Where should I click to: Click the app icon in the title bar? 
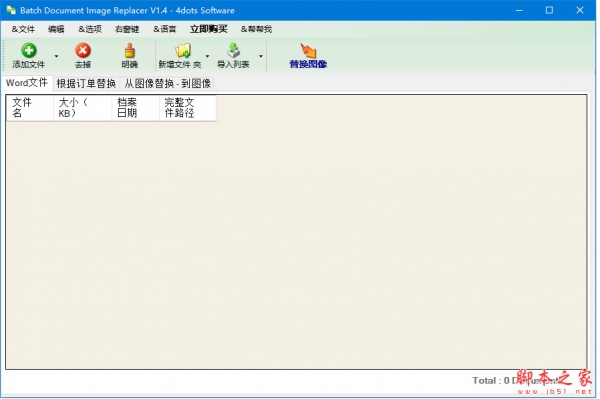tap(11, 10)
